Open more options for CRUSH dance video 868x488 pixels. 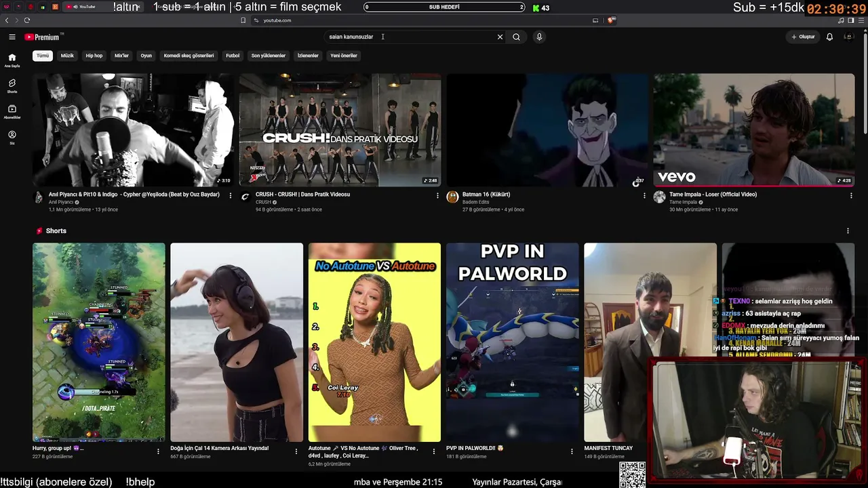[x=437, y=196]
